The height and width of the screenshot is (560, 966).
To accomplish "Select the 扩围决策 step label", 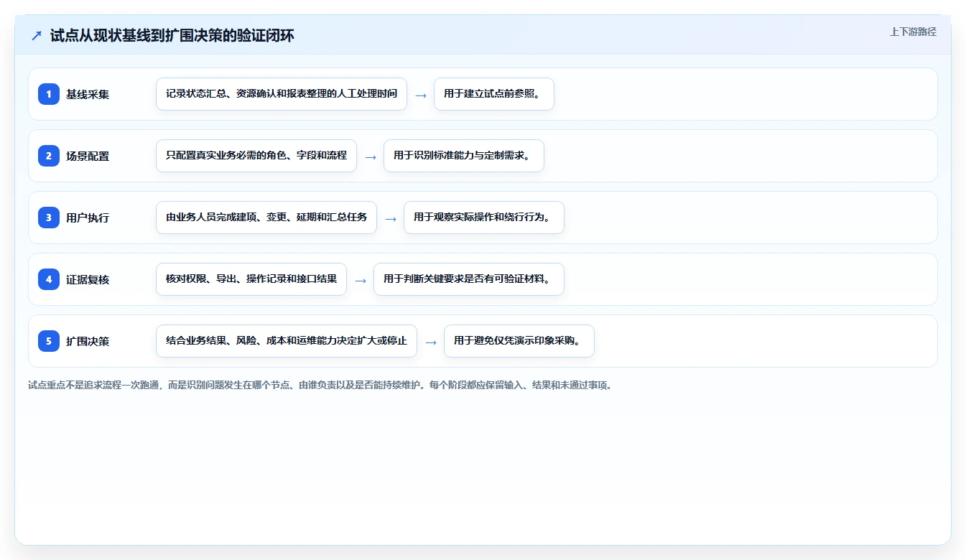I will pyautogui.click(x=88, y=341).
